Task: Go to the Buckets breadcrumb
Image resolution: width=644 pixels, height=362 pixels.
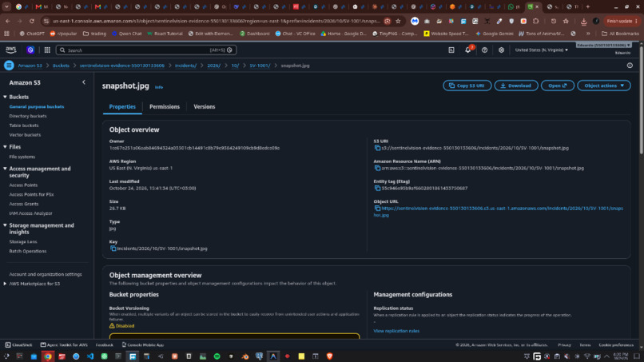Action: (x=61, y=66)
